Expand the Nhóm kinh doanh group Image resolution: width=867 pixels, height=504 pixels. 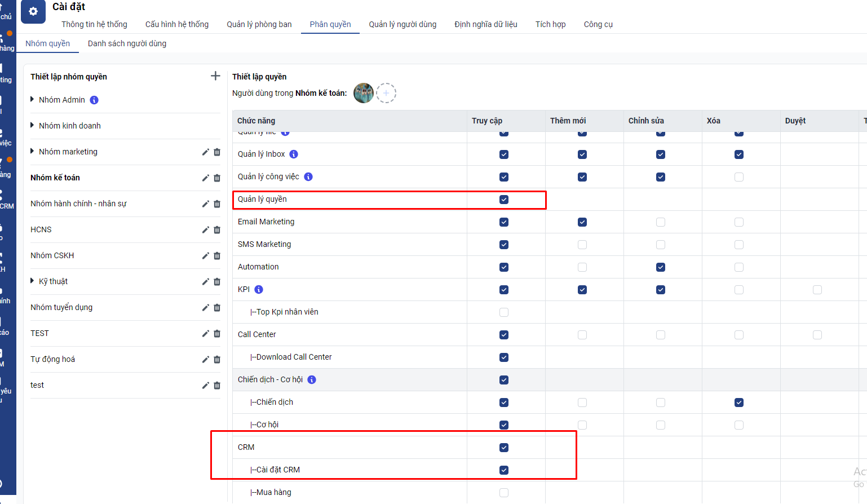point(32,125)
